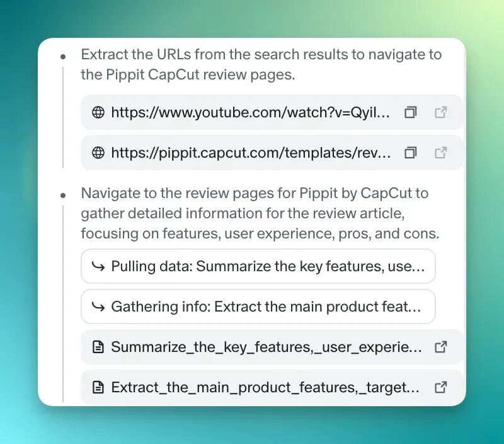Click the globe icon beside the YouTube URL

[98, 113]
